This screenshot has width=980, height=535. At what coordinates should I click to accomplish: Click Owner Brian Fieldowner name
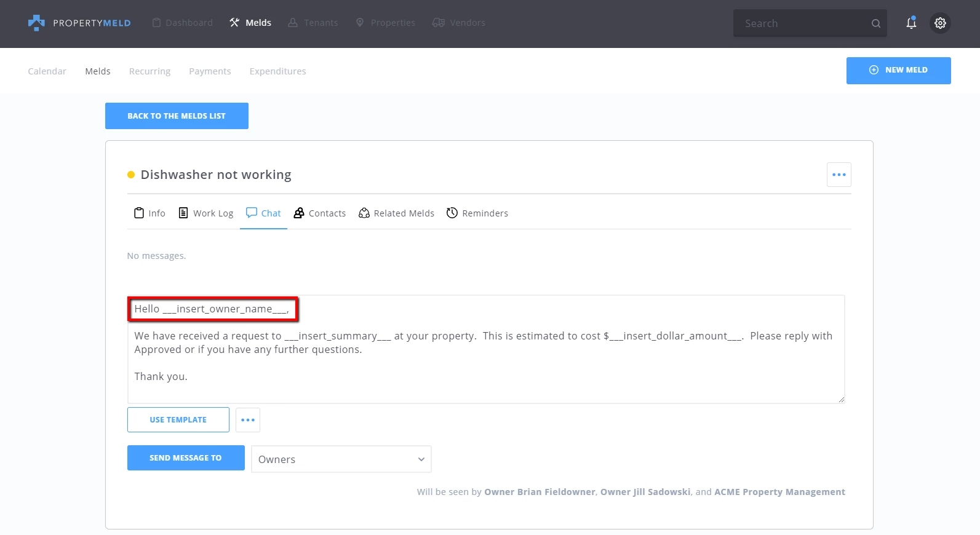pos(540,492)
